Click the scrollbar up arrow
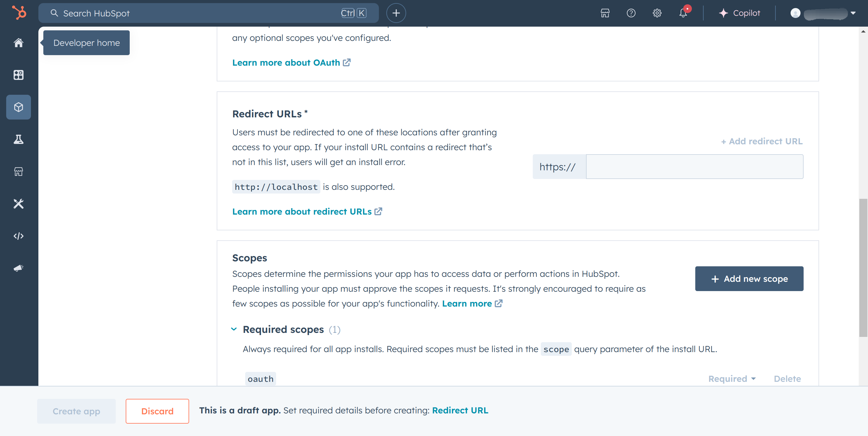The image size is (868, 436). tap(863, 31)
